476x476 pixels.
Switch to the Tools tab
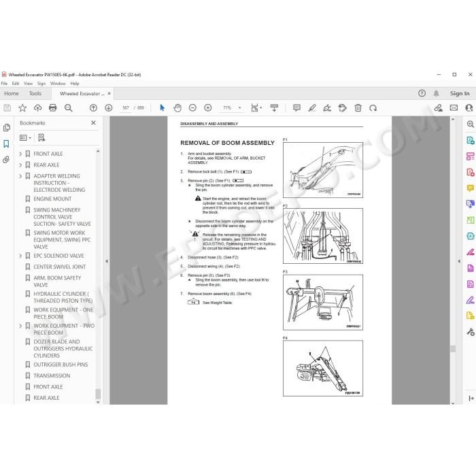click(35, 94)
